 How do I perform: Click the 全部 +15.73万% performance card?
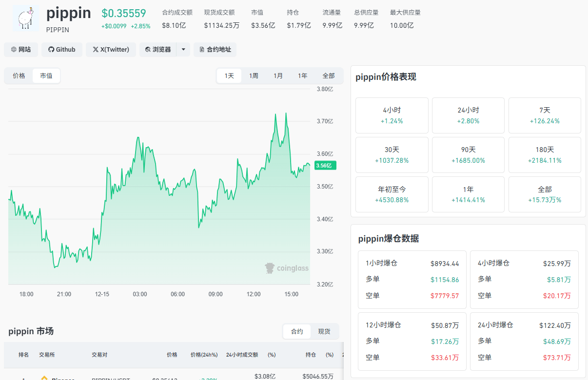click(x=545, y=194)
